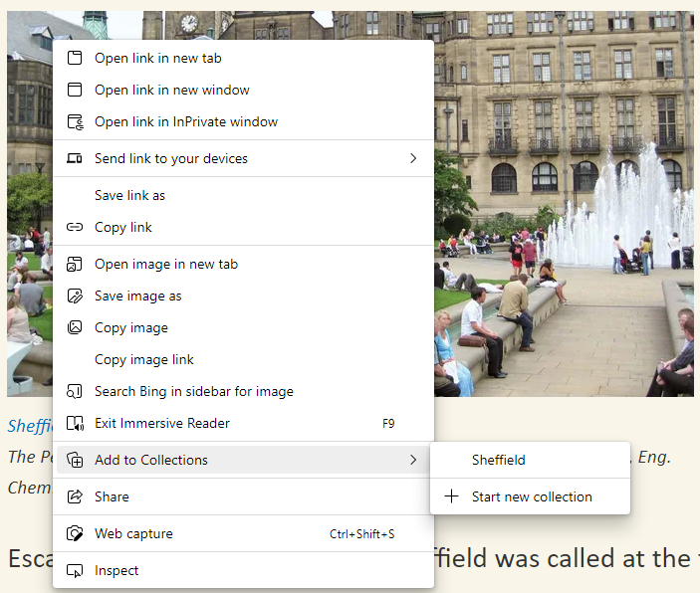Choose Copy image link

(x=144, y=359)
